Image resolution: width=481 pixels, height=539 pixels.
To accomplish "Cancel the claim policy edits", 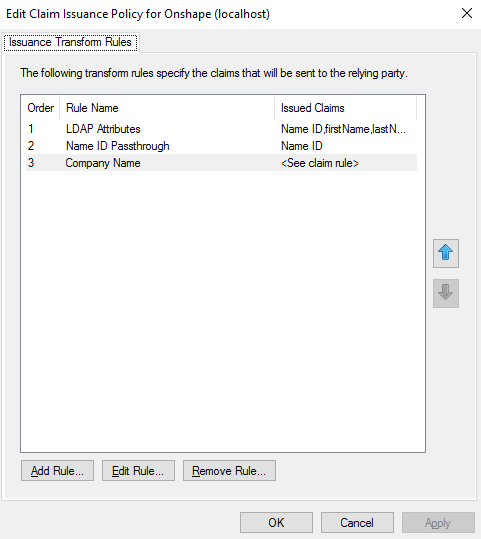I will [x=357, y=522].
